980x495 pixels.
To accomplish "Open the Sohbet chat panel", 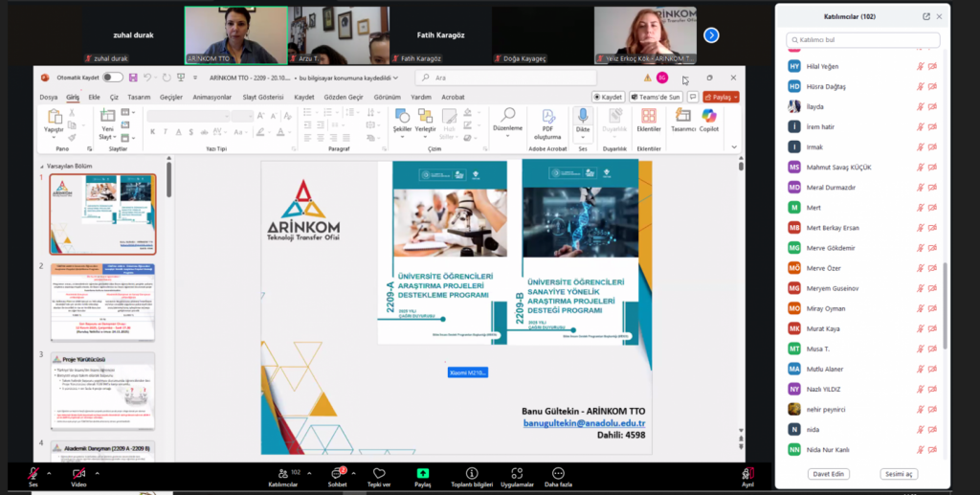I will [337, 474].
